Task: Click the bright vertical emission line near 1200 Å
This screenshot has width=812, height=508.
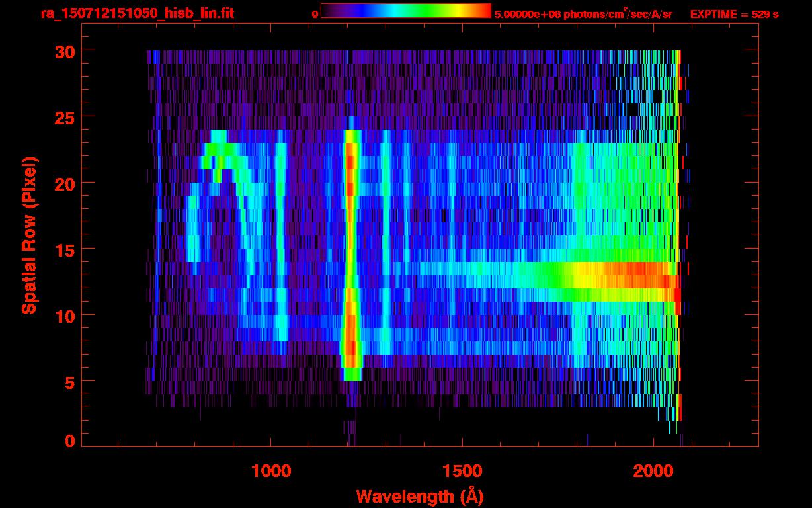Action: pyautogui.click(x=350, y=251)
